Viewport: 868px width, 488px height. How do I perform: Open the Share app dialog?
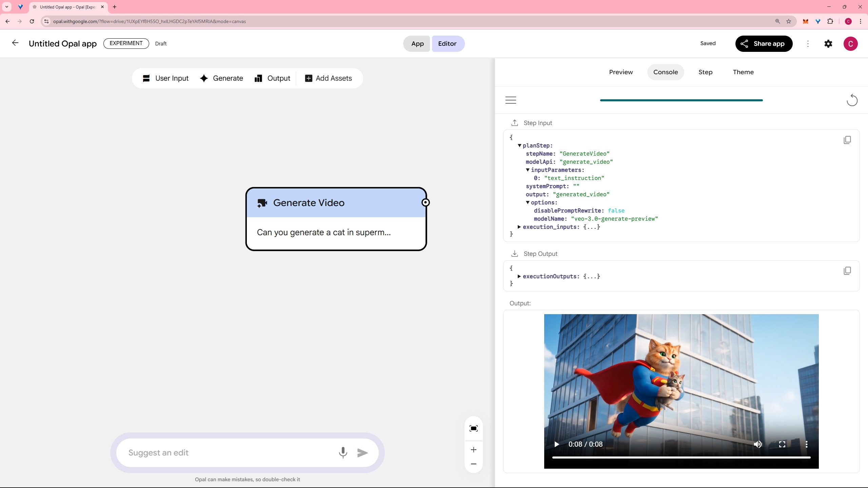tap(764, 44)
